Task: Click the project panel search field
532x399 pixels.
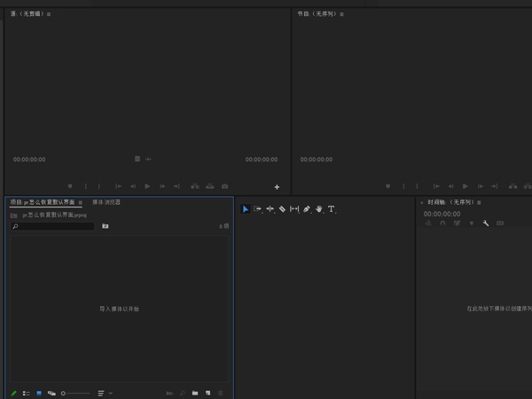Action: pos(53,227)
